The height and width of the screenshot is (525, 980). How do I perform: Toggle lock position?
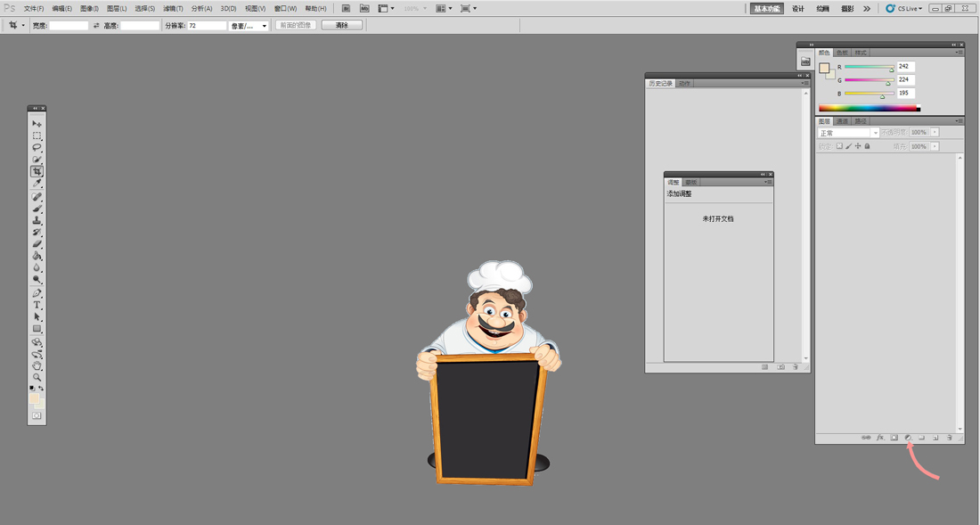click(858, 146)
